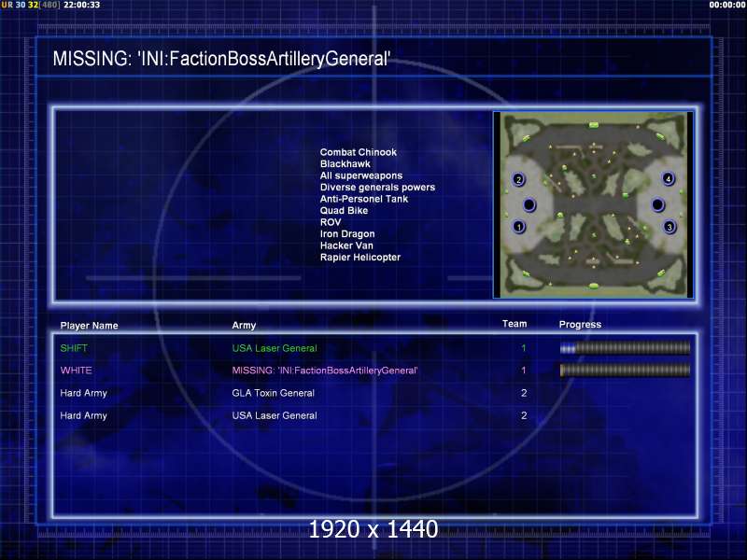The image size is (747, 560).
Task: Click unnumbered black marker between positions 2 and 1
Action: point(529,204)
